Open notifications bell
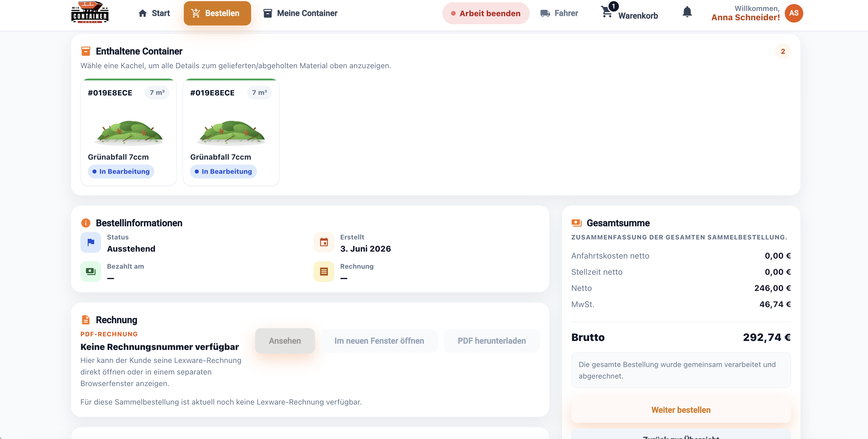 (x=687, y=12)
